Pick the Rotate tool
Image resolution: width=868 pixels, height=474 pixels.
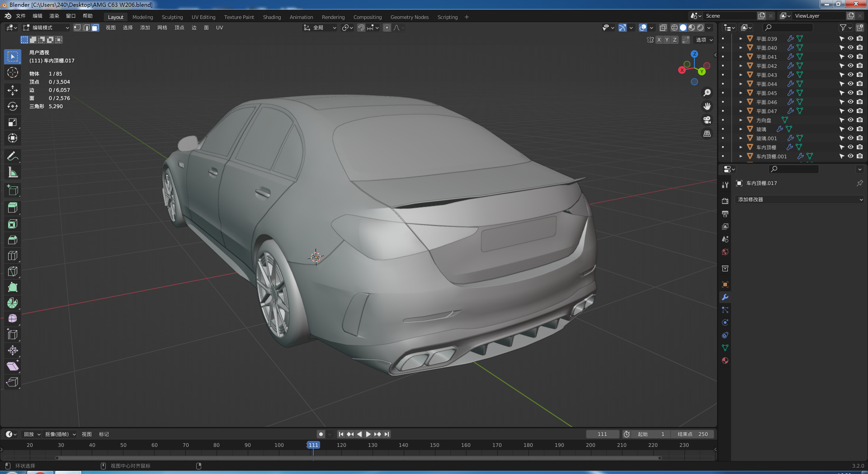[13, 106]
